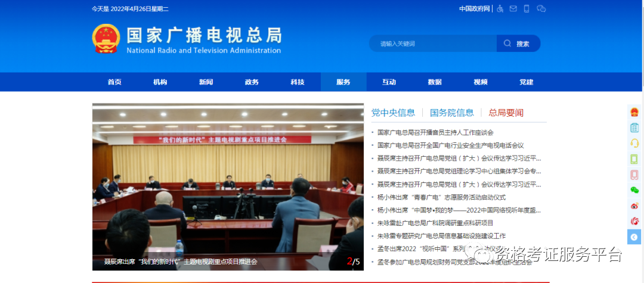Click the national emblem logo beside site title
Screen dimensions: 644x283
106,39
